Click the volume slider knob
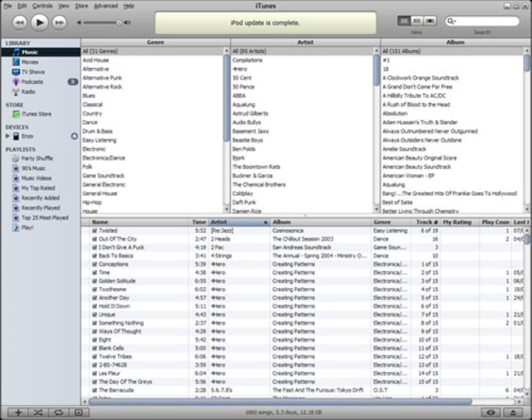The width and height of the screenshot is (532, 420). (119, 23)
